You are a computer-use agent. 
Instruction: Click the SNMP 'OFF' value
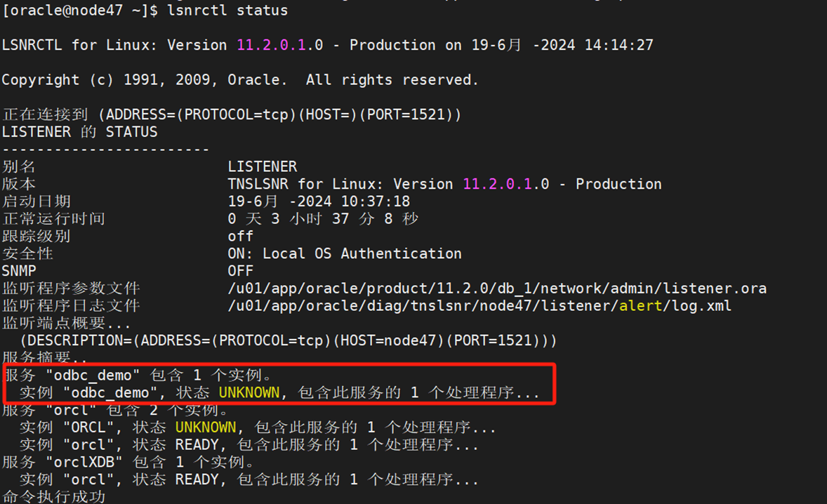240,271
